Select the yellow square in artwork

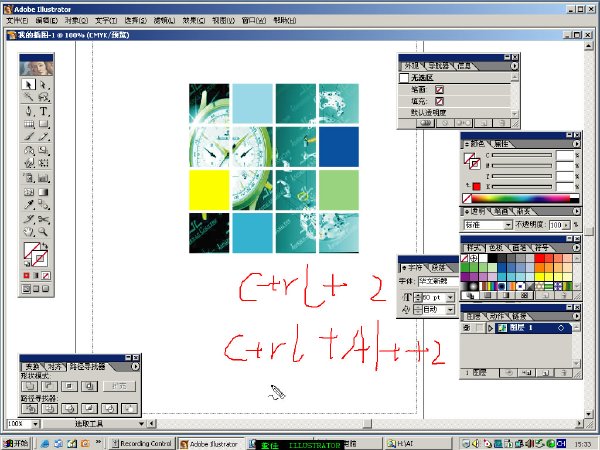(209, 190)
